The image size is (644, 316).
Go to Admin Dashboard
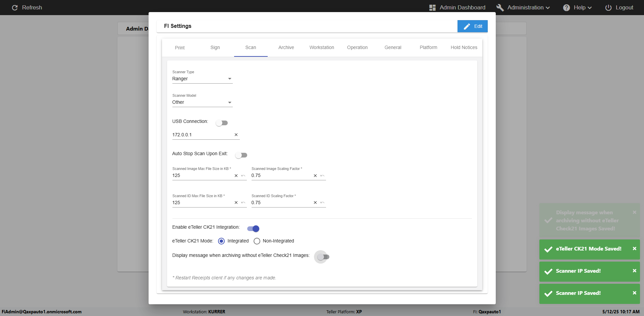coord(457,7)
